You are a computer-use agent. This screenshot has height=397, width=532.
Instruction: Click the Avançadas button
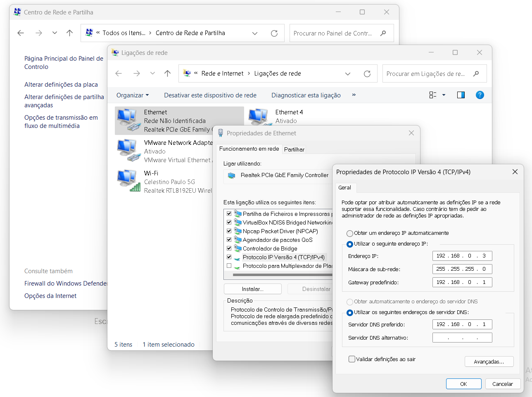click(489, 362)
